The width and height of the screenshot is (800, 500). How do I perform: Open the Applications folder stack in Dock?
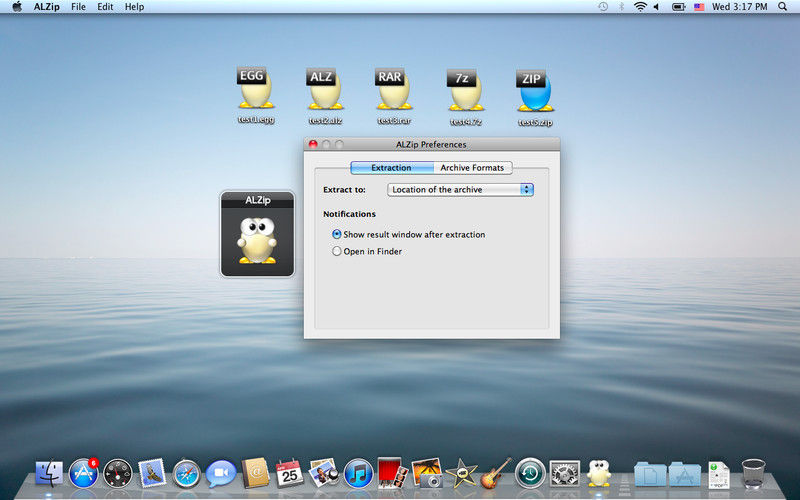pyautogui.click(x=684, y=473)
